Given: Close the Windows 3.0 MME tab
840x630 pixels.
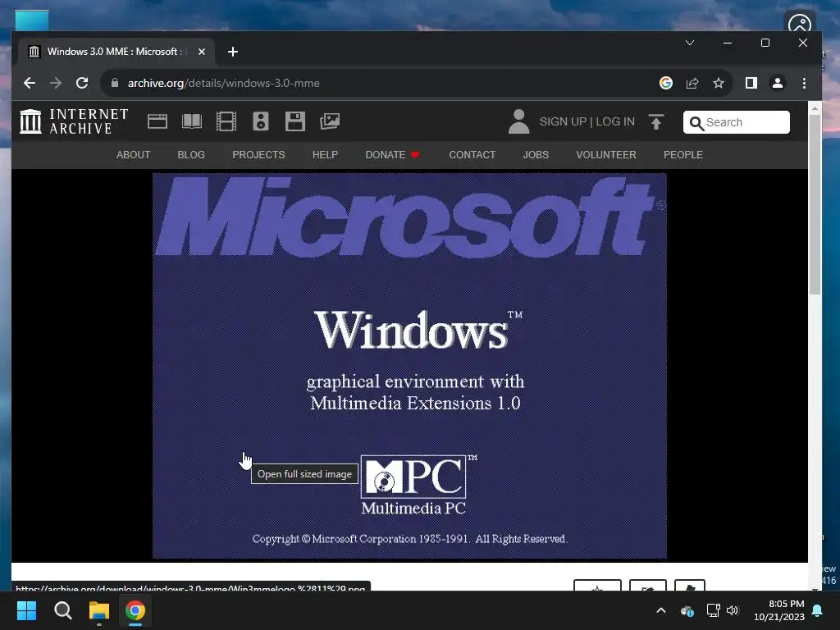Looking at the screenshot, I should point(202,52).
